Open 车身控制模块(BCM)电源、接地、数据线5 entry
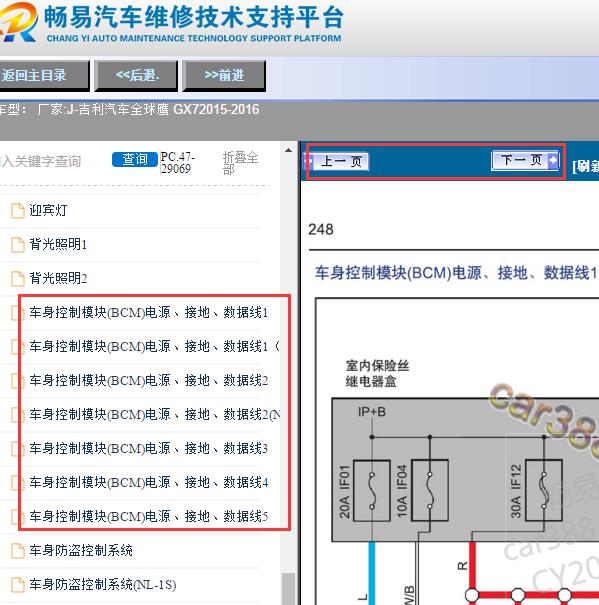This screenshot has width=599, height=605. click(x=149, y=516)
